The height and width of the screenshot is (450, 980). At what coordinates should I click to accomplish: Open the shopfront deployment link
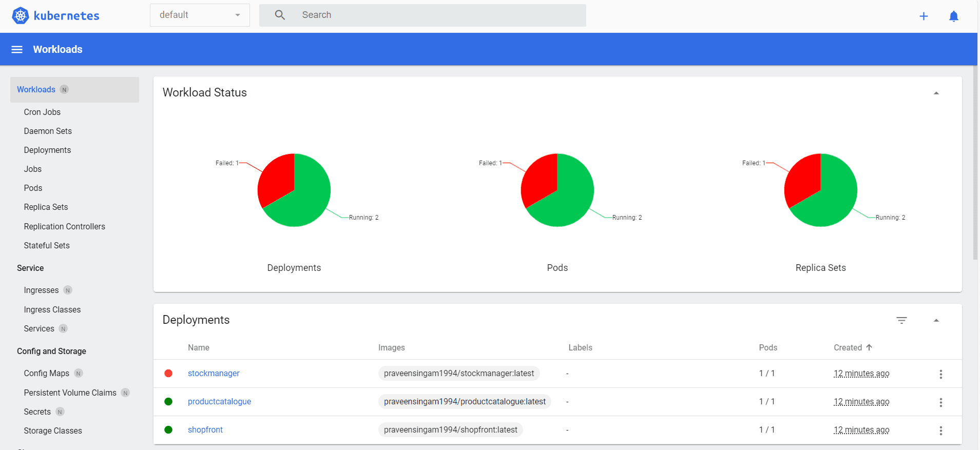pos(205,429)
